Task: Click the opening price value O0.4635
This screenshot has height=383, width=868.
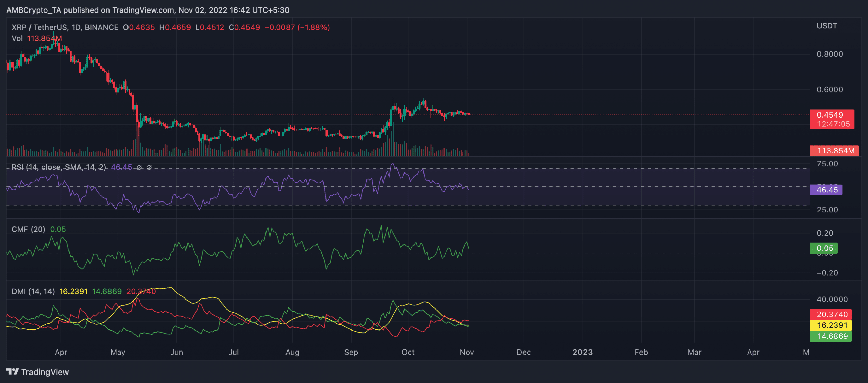Action: tap(139, 27)
